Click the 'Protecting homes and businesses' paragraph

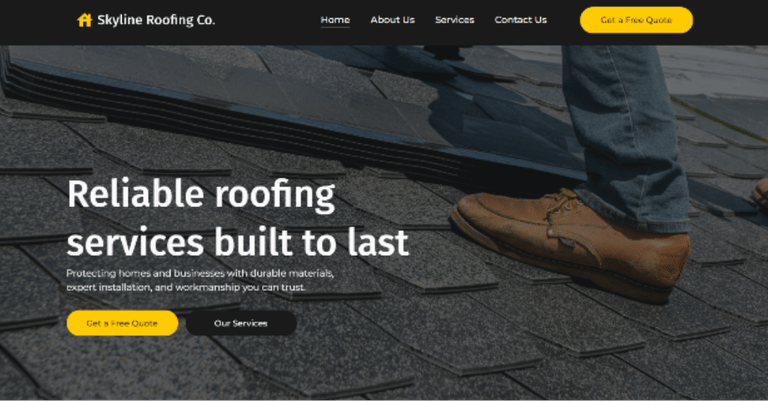[x=200, y=280]
